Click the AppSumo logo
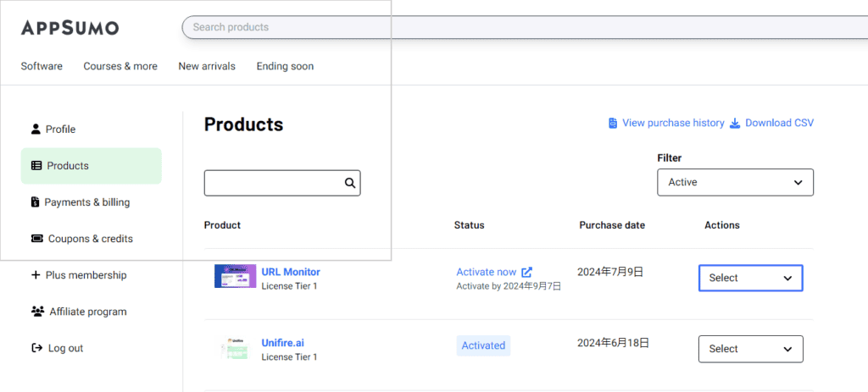 [70, 28]
